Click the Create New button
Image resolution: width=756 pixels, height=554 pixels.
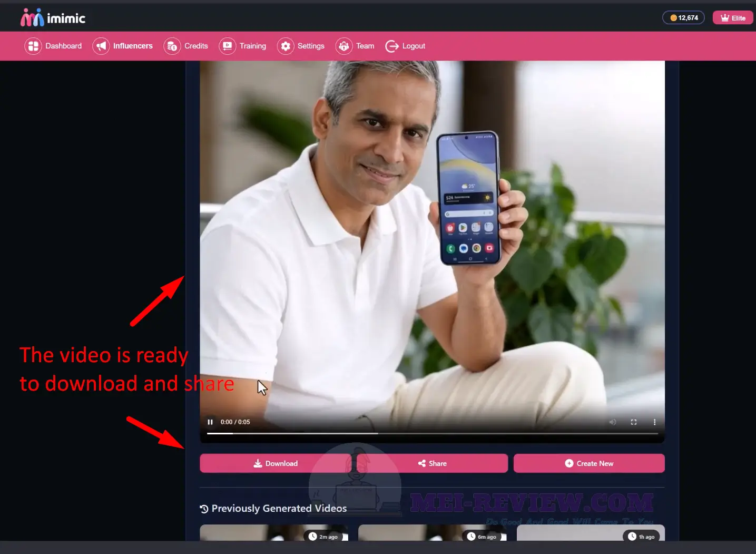pyautogui.click(x=589, y=463)
